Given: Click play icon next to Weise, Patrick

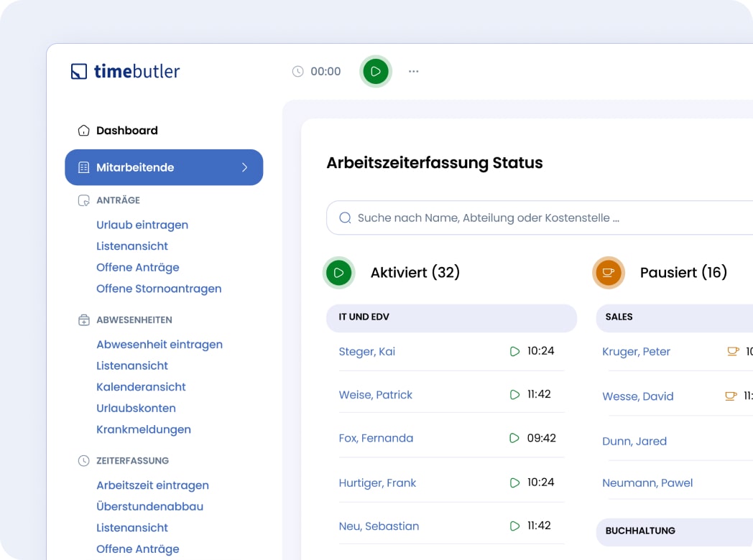Looking at the screenshot, I should (x=514, y=395).
